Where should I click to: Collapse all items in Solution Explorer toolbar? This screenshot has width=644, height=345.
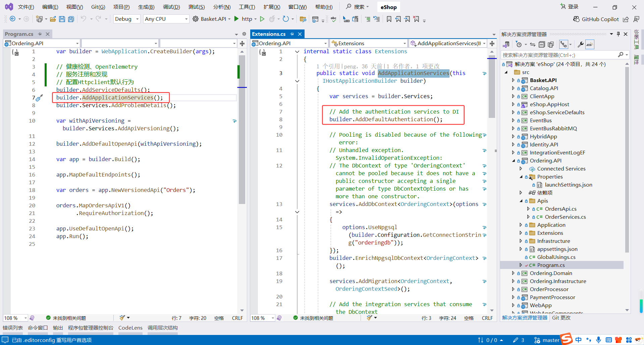tap(542, 45)
